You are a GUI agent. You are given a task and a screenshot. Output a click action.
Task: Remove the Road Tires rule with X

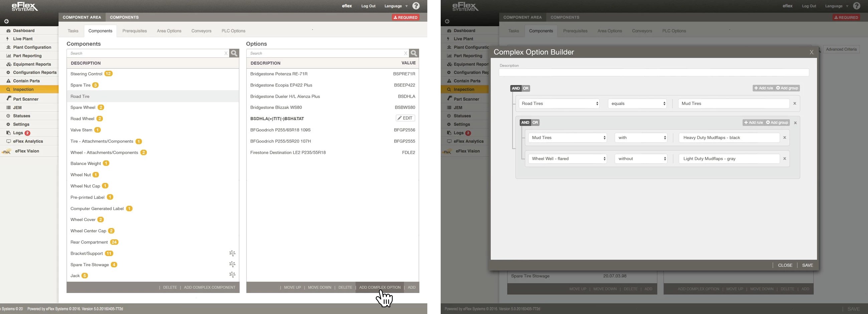point(795,103)
